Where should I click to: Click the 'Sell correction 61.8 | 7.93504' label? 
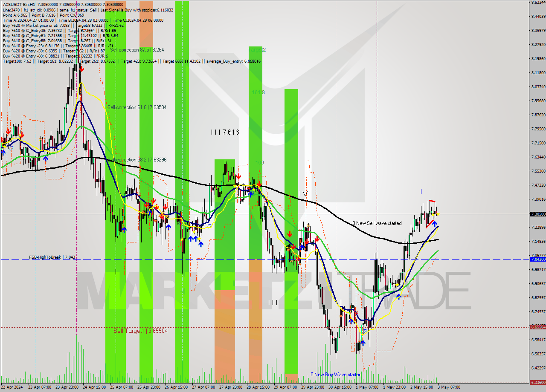[136, 107]
